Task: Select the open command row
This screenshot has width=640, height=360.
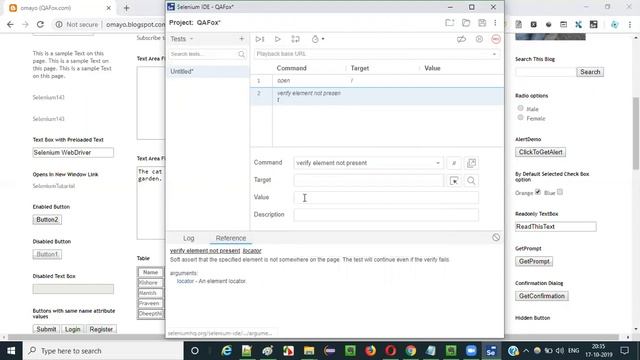Action: click(377, 81)
